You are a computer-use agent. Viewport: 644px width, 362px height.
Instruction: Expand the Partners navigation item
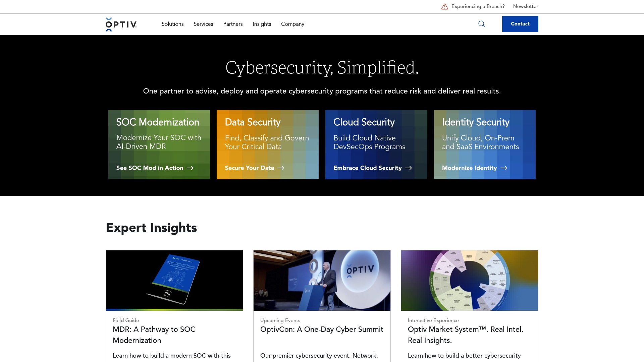[x=233, y=24]
